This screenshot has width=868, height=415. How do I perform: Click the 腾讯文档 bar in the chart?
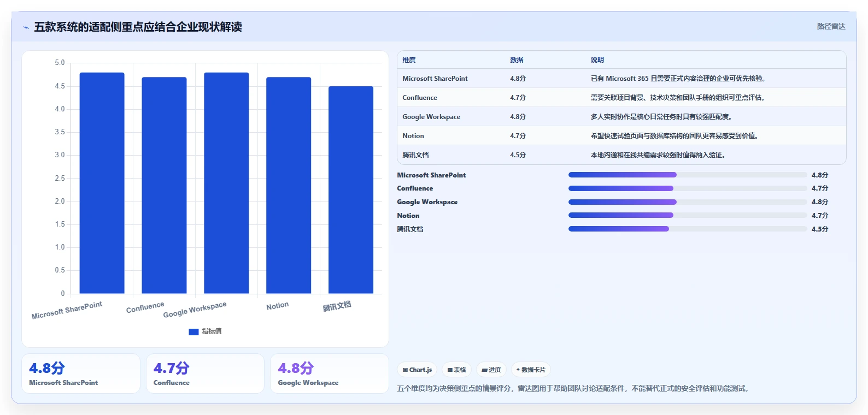point(351,190)
